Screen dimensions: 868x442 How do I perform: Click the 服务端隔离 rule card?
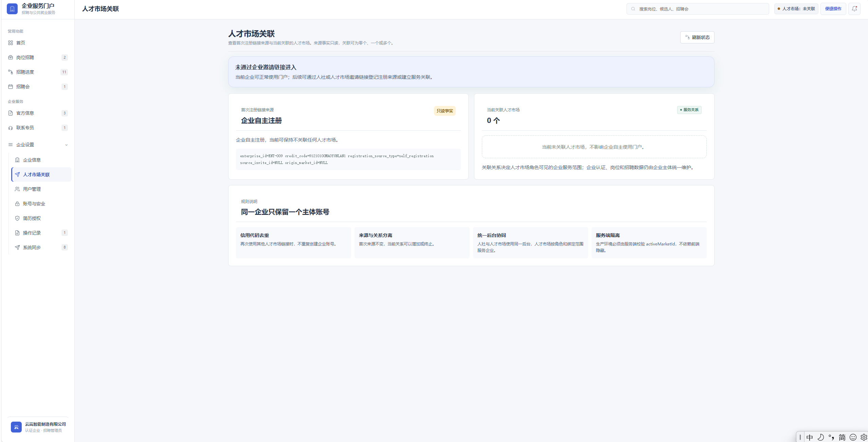[x=649, y=243]
